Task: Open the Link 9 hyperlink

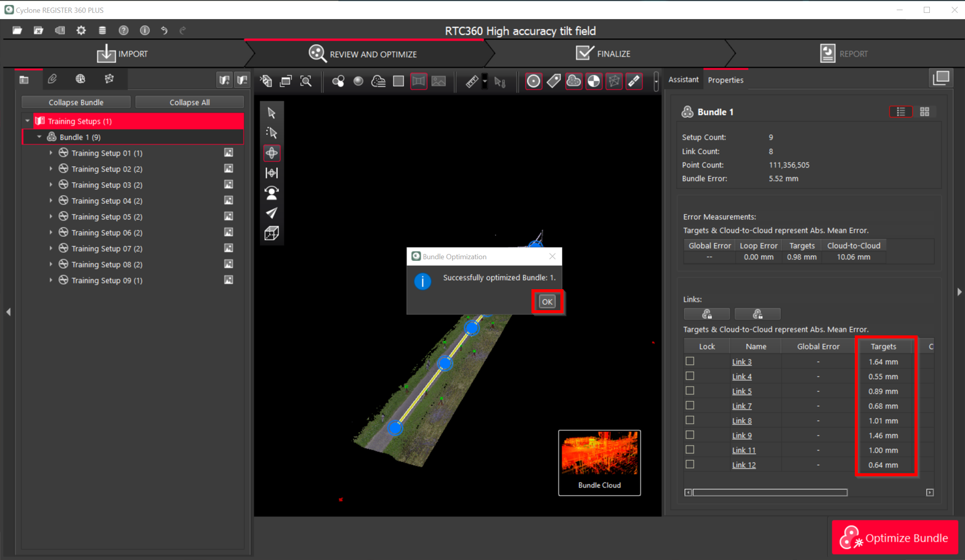Action: 741,435
